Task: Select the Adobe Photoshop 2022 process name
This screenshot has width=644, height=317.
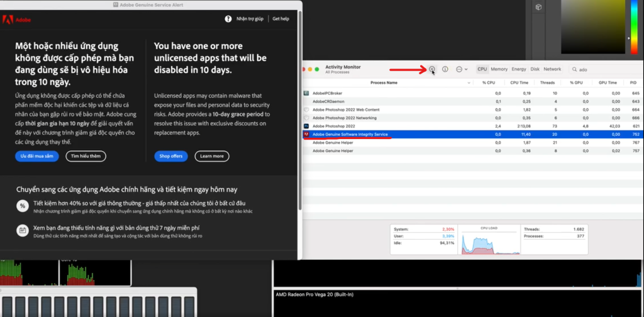Action: pyautogui.click(x=333, y=126)
